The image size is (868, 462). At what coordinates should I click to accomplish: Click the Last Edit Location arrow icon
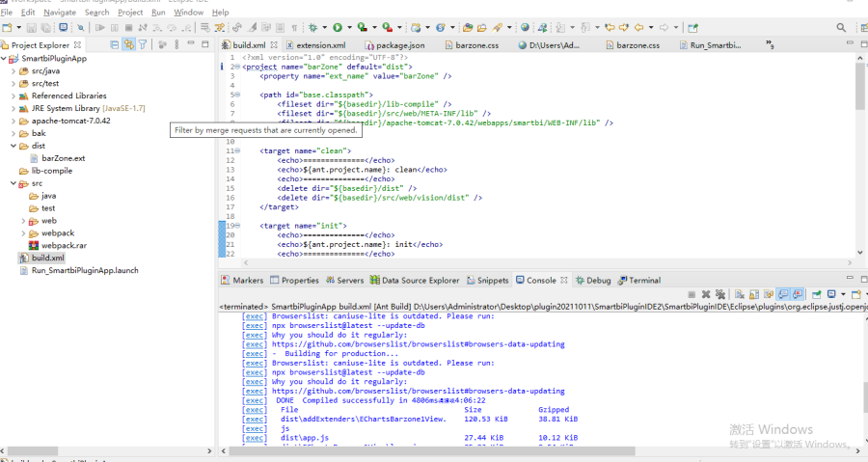(x=610, y=28)
